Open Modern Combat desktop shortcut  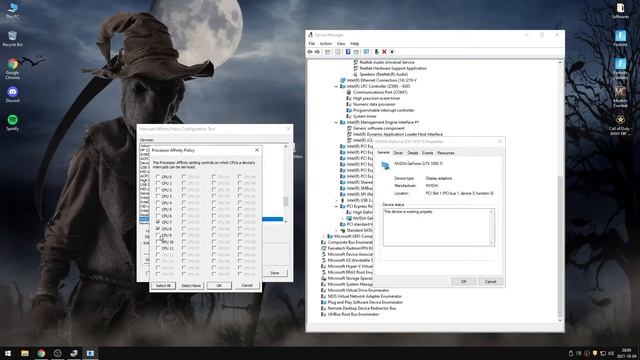click(x=620, y=97)
